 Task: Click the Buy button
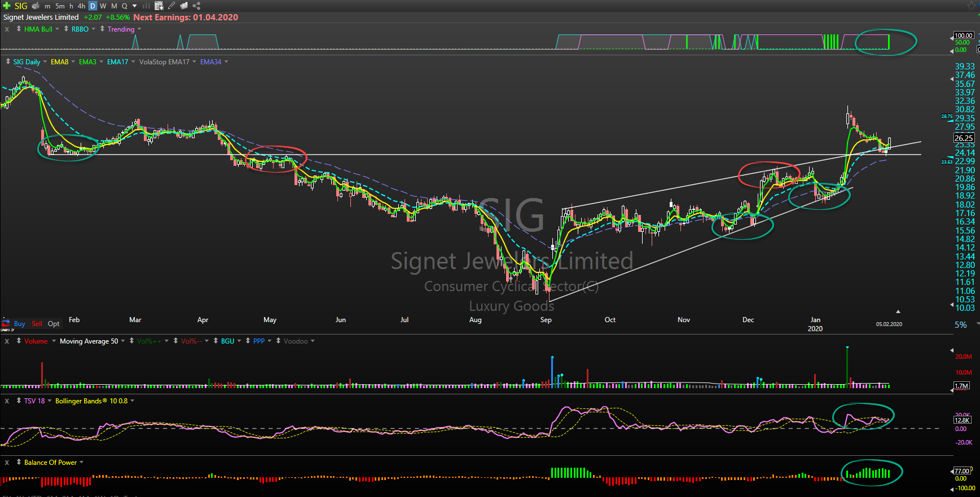coord(19,324)
